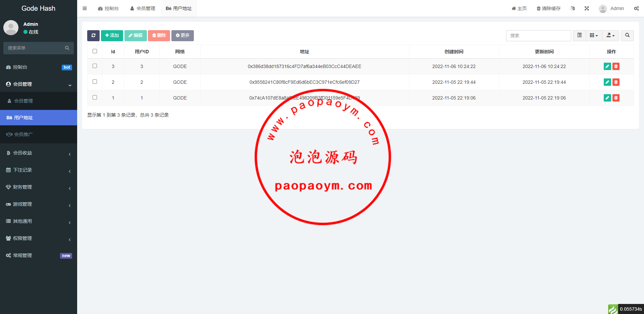Click the green edit icon in row 2
Screen dimensions: 644x314
pos(607,82)
